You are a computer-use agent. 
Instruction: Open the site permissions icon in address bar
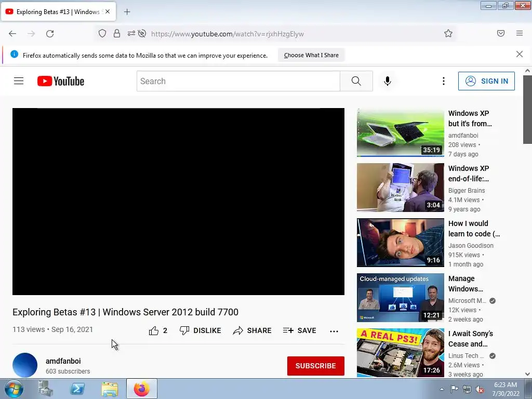pyautogui.click(x=131, y=33)
